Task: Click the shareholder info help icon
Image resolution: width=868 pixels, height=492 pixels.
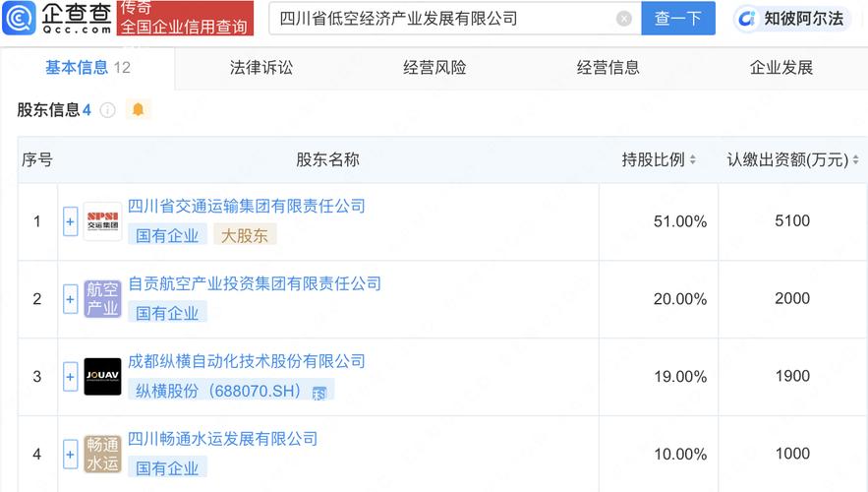Action: (108, 110)
